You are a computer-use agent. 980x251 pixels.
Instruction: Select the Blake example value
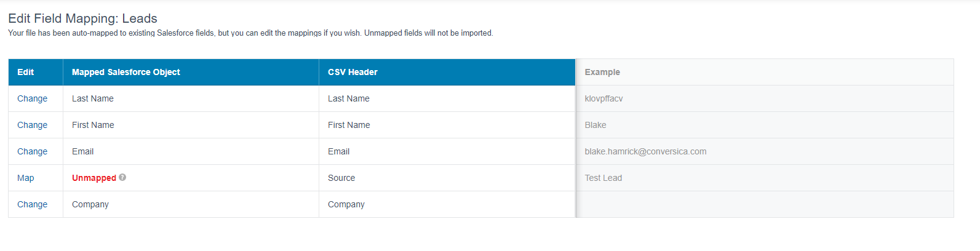(x=596, y=125)
